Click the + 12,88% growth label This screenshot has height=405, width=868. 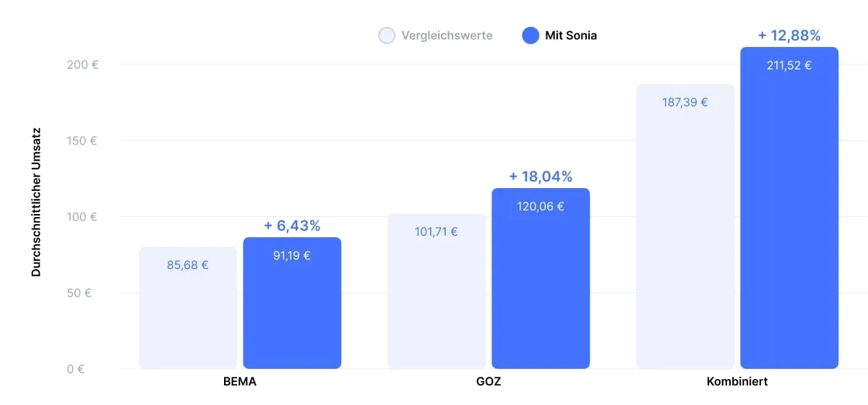789,35
